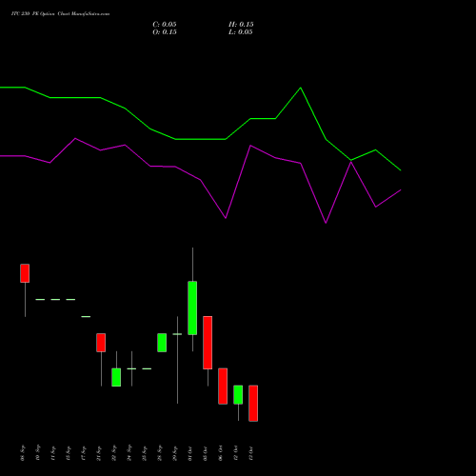Click the green candlestick above 28 Sep
Screen dimensions: 476x476
click(x=162, y=343)
